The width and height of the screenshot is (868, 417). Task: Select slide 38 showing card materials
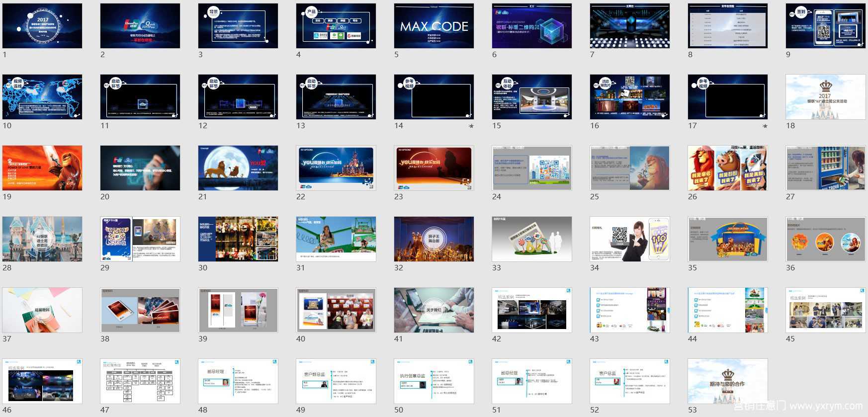click(x=140, y=310)
